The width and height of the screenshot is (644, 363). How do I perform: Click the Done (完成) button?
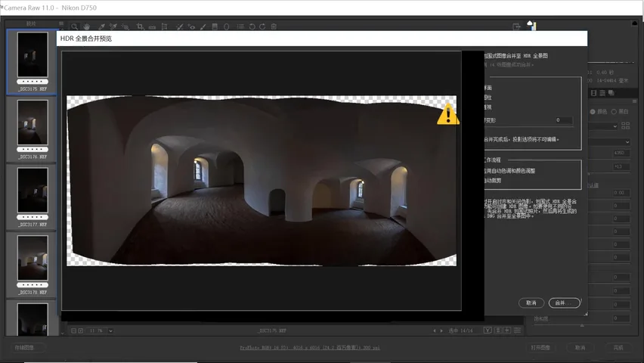618,348
